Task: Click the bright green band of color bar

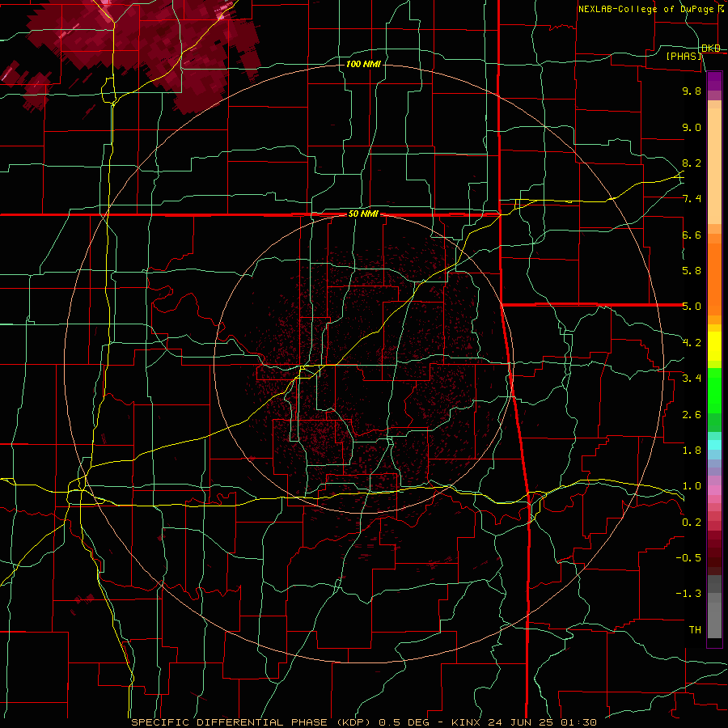Action: (x=714, y=392)
